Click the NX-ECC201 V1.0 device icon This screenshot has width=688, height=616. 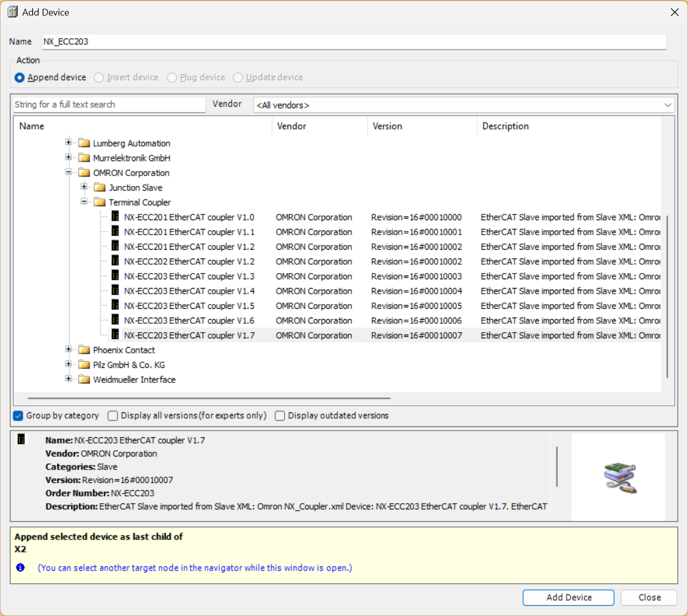point(115,217)
